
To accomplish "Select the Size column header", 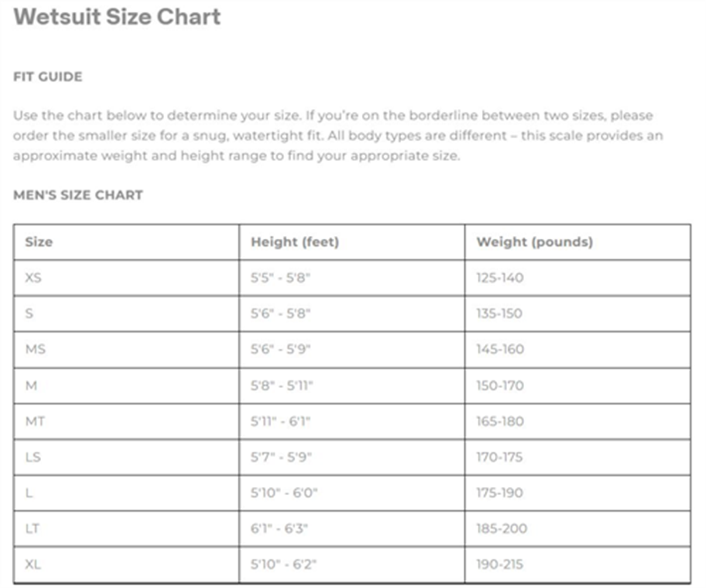I will coord(39,242).
